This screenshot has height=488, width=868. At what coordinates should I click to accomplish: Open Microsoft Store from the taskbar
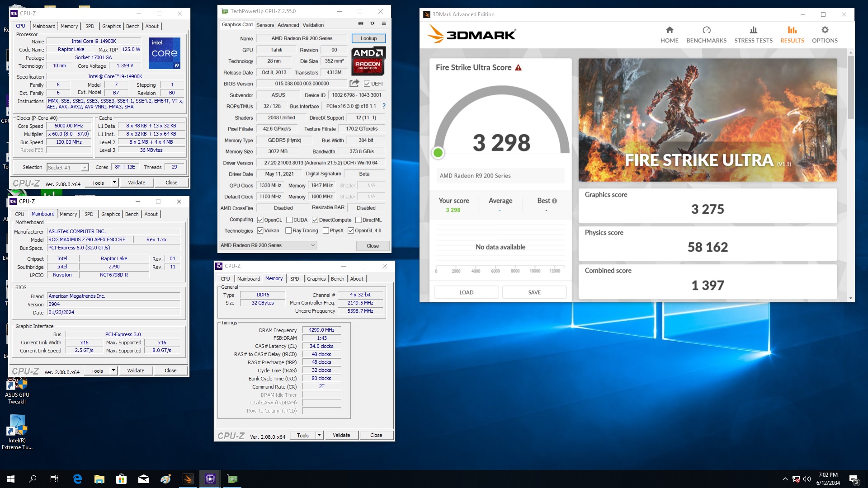click(x=121, y=479)
